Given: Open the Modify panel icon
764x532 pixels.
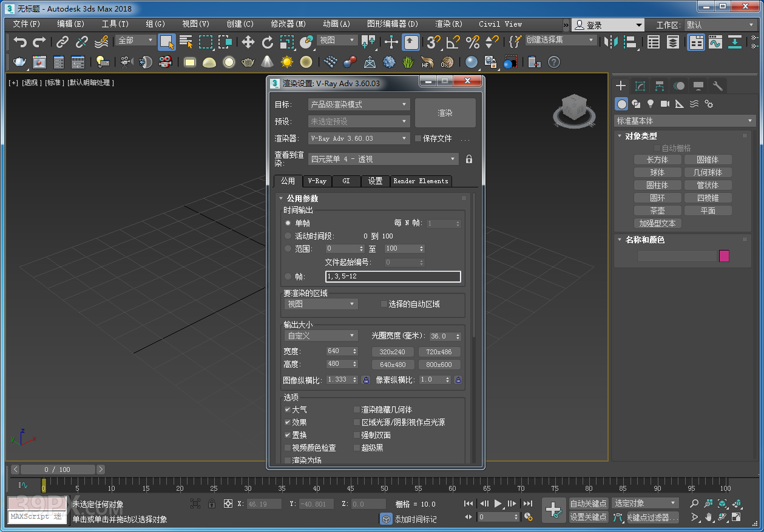Looking at the screenshot, I should coord(640,86).
